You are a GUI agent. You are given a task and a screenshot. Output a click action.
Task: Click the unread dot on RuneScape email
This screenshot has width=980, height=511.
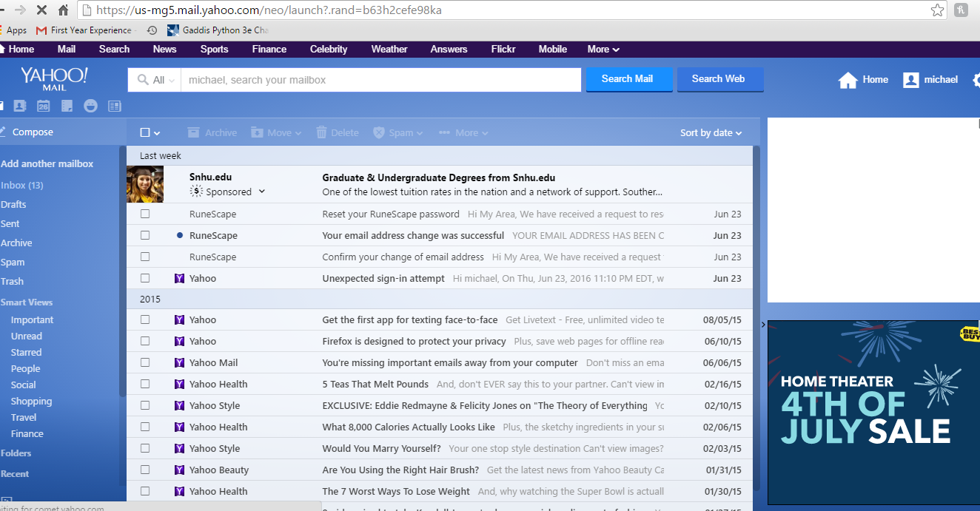pyautogui.click(x=179, y=235)
